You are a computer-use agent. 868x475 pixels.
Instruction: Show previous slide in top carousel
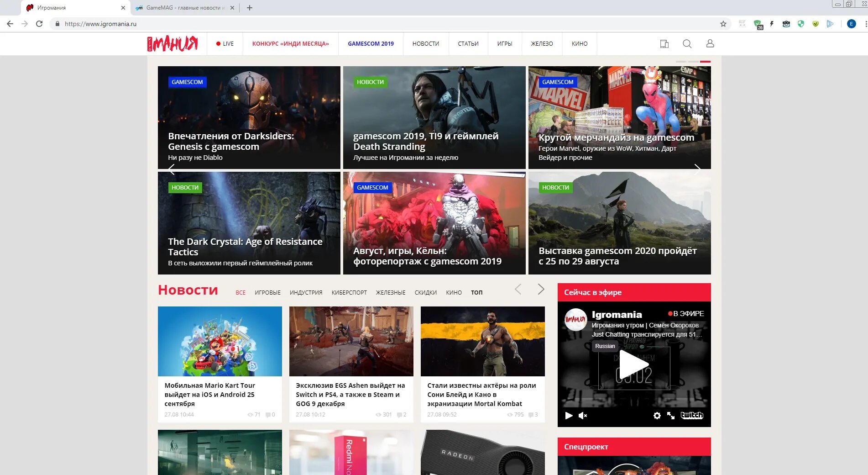coord(172,170)
